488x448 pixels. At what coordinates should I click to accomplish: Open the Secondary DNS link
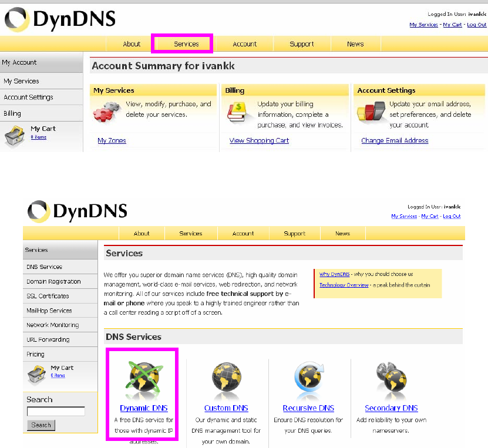pyautogui.click(x=391, y=408)
